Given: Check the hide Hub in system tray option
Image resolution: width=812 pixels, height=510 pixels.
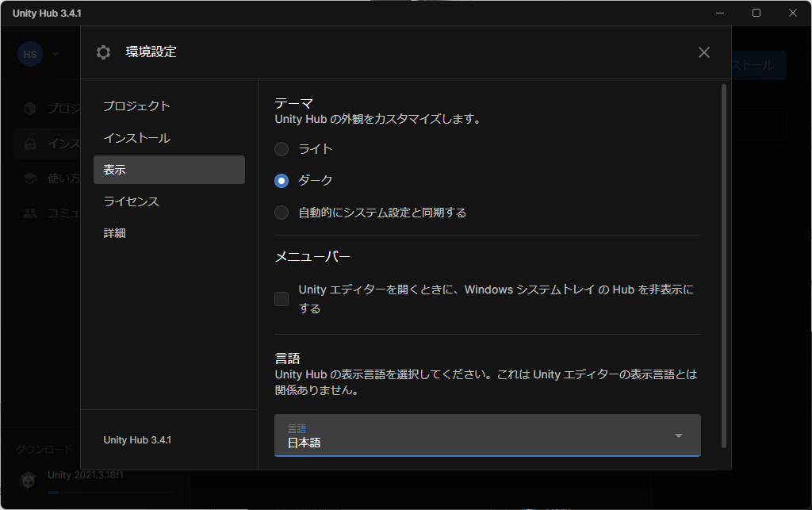Looking at the screenshot, I should point(281,298).
